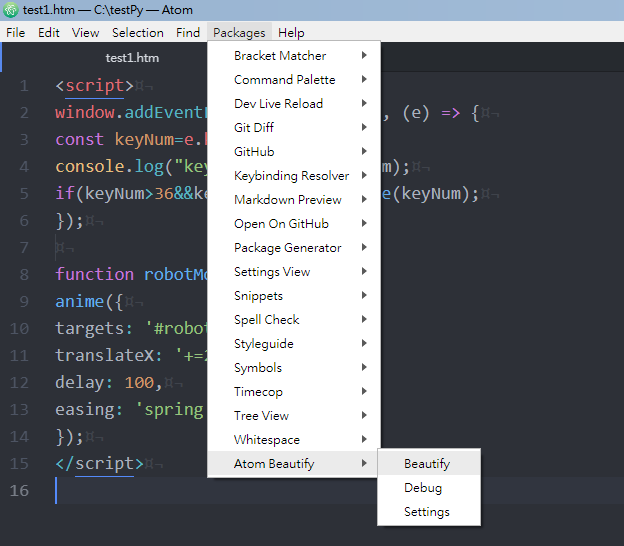Expand arrow next to Bracket Matcher
The width and height of the screenshot is (624, 546).
pyautogui.click(x=364, y=55)
